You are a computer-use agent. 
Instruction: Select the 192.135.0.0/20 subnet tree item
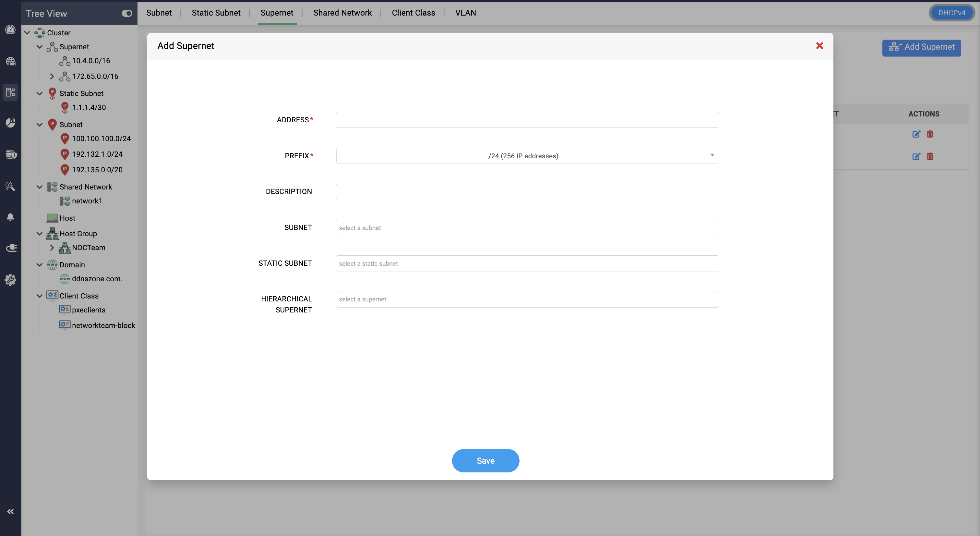[97, 170]
